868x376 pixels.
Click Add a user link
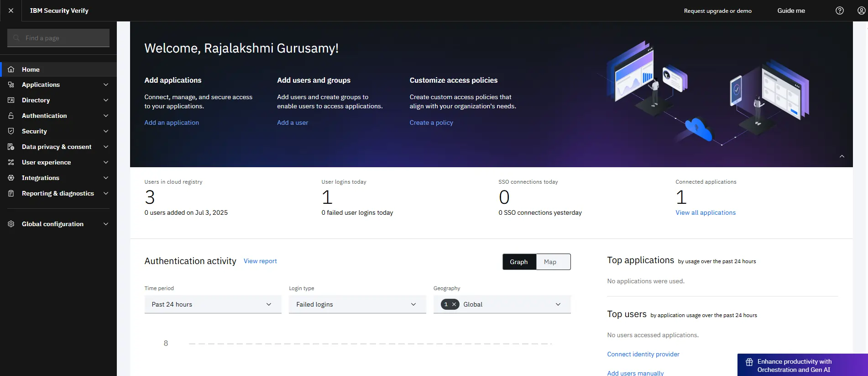tap(293, 122)
